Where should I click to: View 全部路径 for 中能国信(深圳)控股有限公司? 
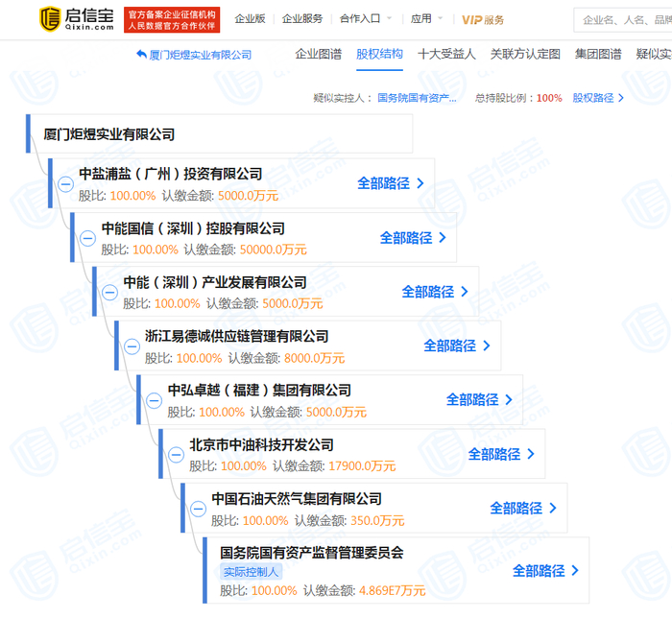click(413, 238)
